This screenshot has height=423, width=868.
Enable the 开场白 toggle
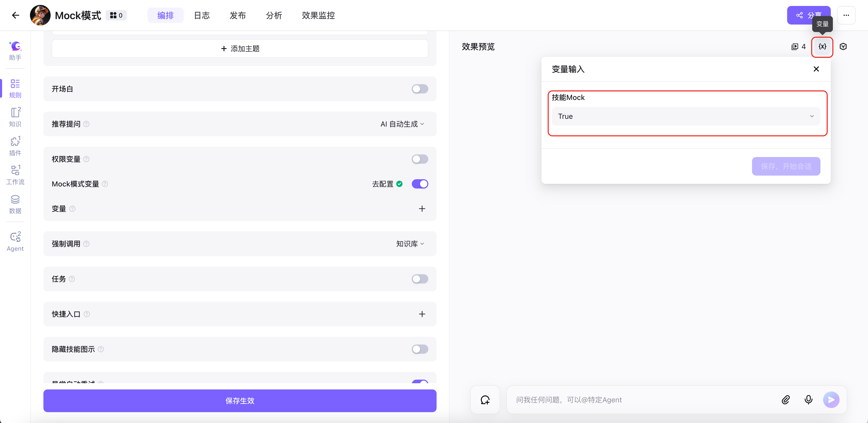tap(420, 89)
